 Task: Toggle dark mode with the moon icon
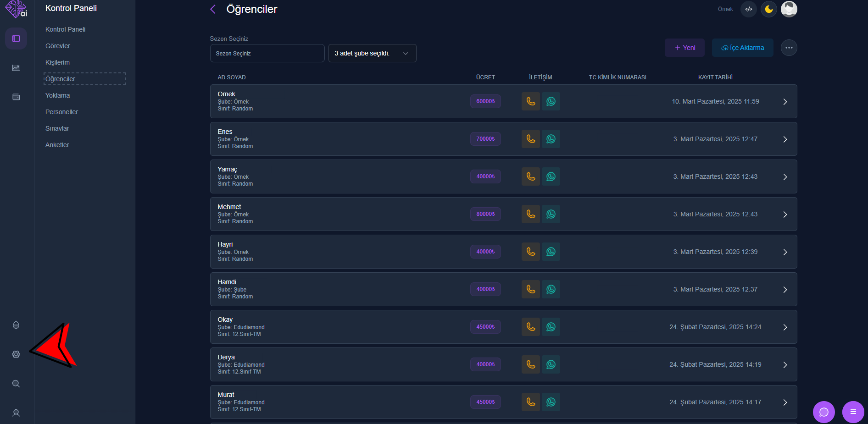pyautogui.click(x=769, y=9)
